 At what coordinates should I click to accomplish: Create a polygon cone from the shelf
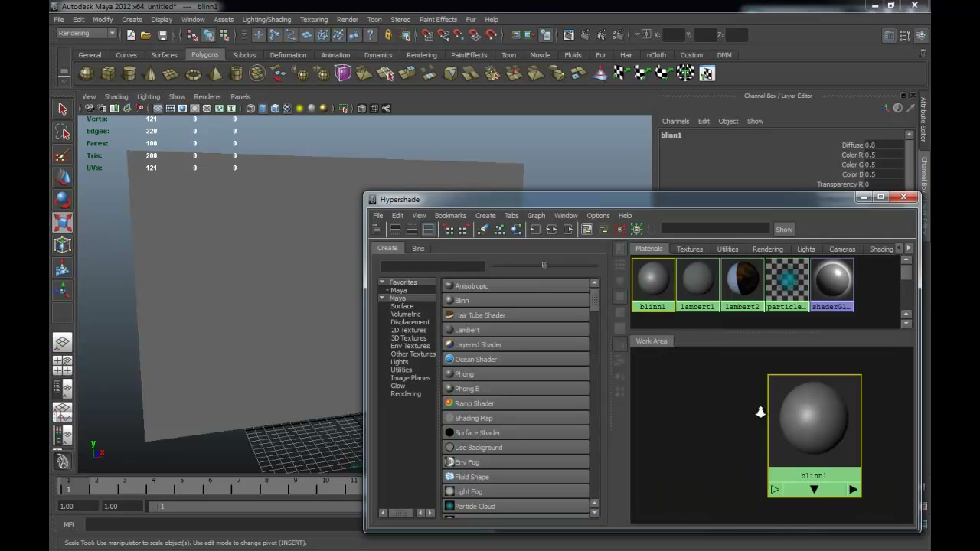(x=150, y=73)
